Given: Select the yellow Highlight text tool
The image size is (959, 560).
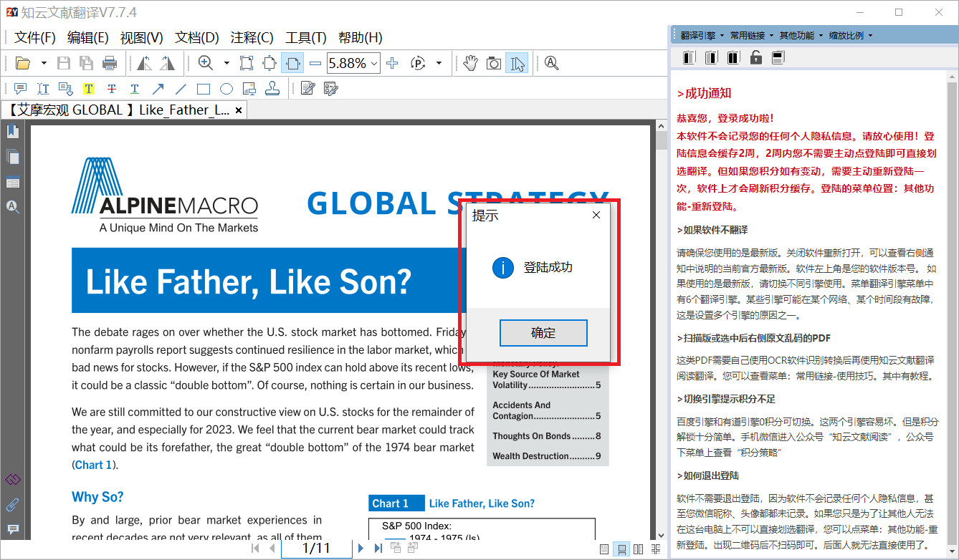Looking at the screenshot, I should point(88,89).
